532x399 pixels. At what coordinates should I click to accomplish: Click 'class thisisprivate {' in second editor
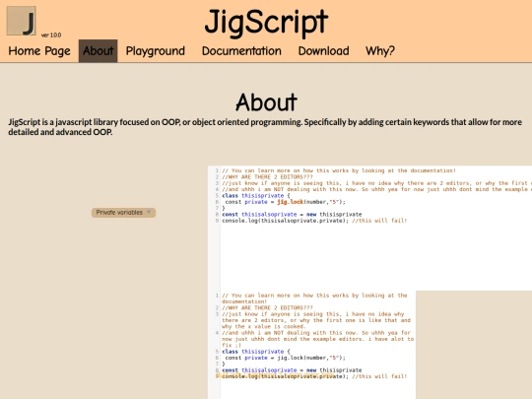click(256, 352)
